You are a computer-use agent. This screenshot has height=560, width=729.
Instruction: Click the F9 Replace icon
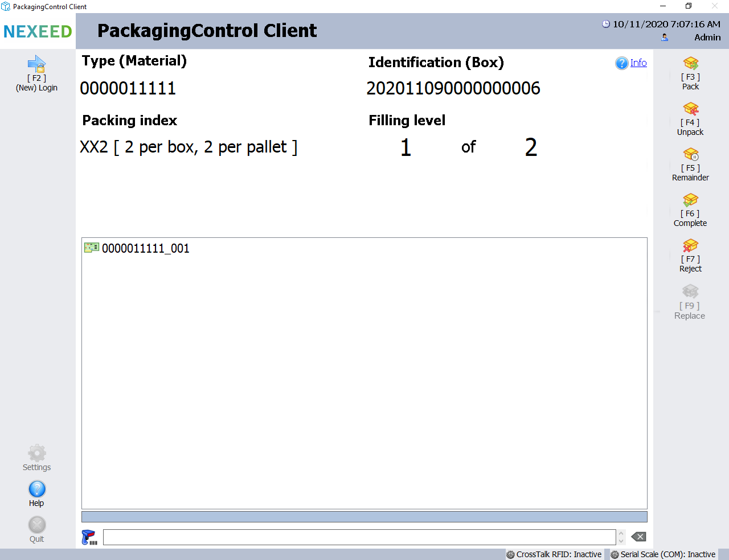tap(690, 292)
